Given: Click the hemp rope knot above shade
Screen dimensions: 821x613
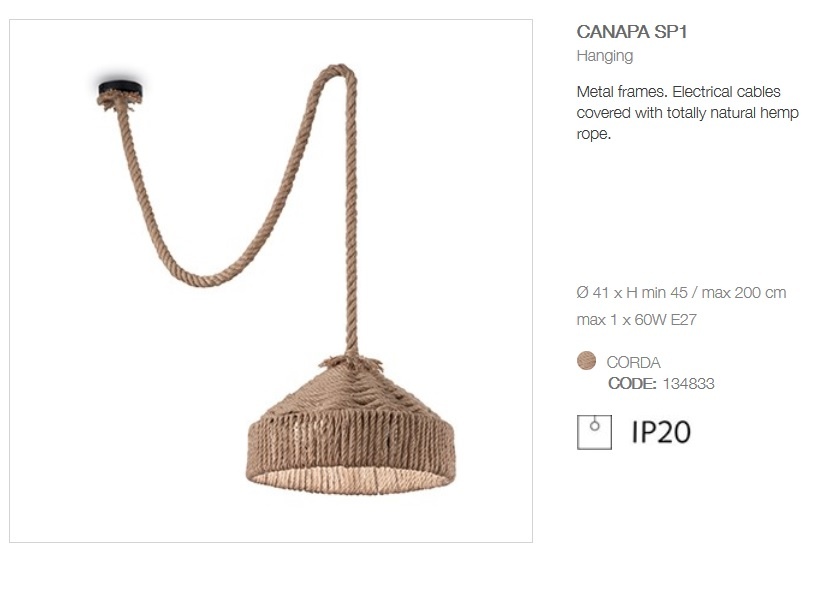Looking at the screenshot, I should click(x=350, y=361).
